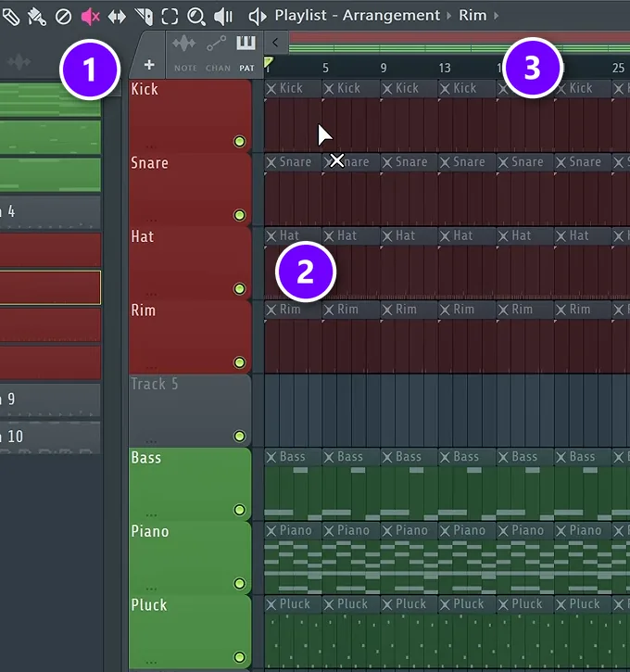This screenshot has width=630, height=672.
Task: Select the Pluck track header
Action: 190,632
